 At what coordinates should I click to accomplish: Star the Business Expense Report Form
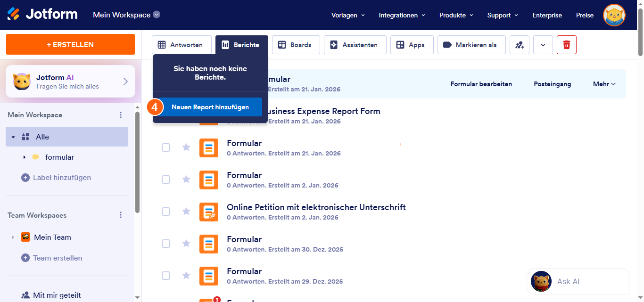click(x=186, y=115)
